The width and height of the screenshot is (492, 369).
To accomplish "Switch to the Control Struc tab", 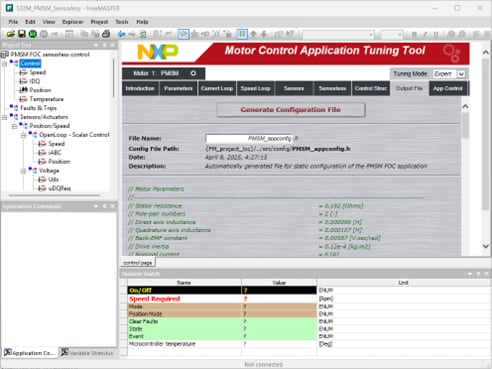I will (371, 88).
